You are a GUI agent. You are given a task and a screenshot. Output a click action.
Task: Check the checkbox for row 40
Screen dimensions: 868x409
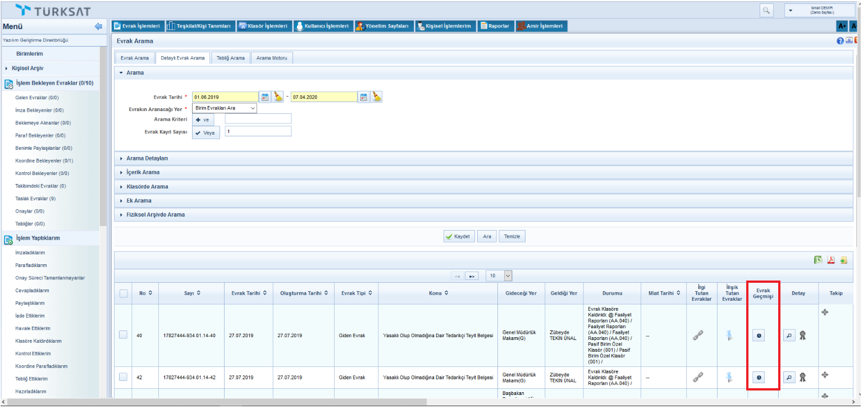pyautogui.click(x=124, y=335)
